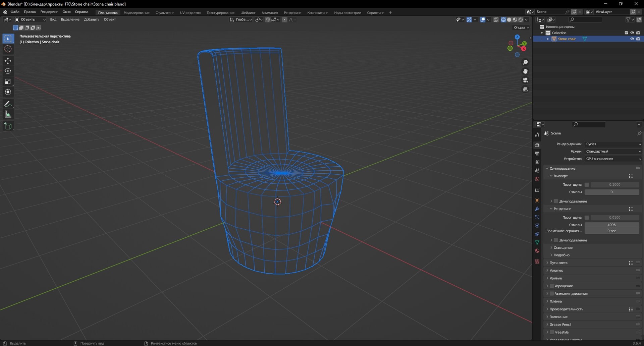Select the Move tool
This screenshot has width=644, height=346.
(x=8, y=61)
